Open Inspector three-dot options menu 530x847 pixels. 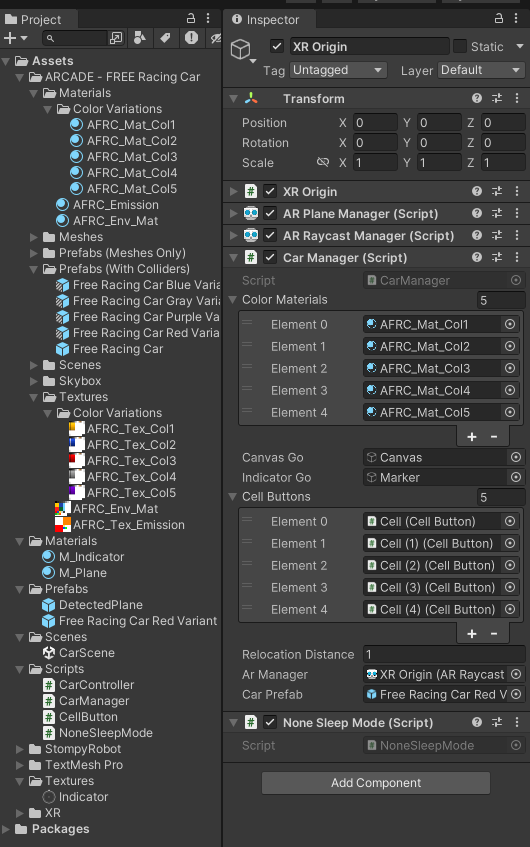[516, 18]
